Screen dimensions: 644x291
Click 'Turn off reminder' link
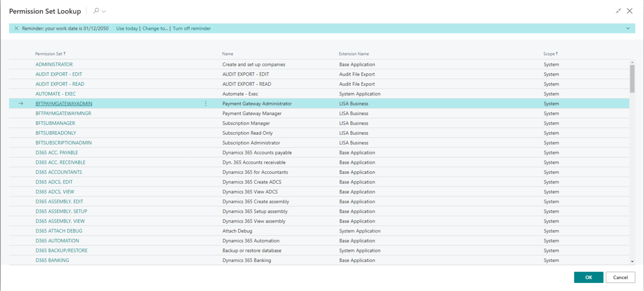point(192,29)
